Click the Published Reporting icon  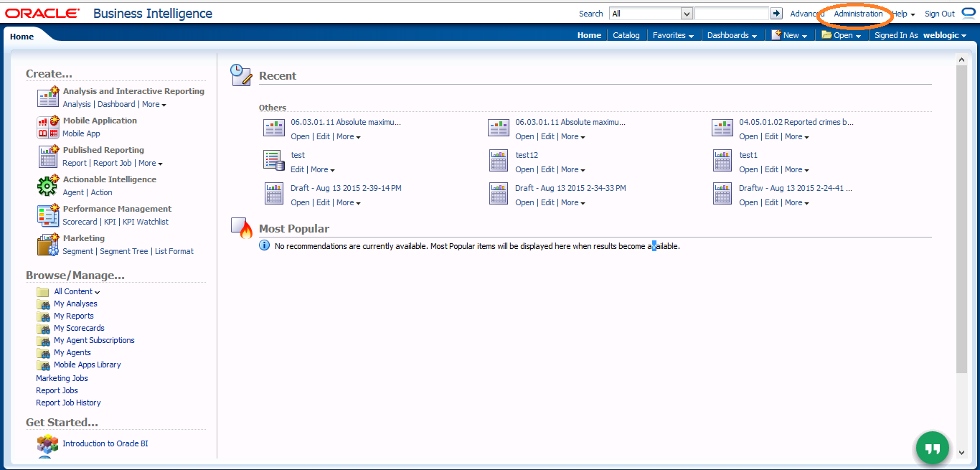(x=47, y=156)
